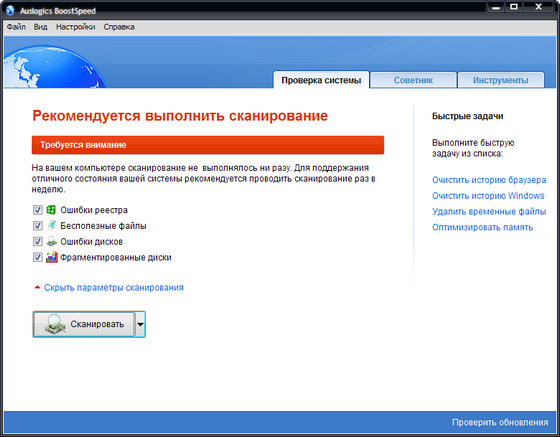Open the Вид menu
The width and height of the screenshot is (560, 437).
[x=40, y=27]
